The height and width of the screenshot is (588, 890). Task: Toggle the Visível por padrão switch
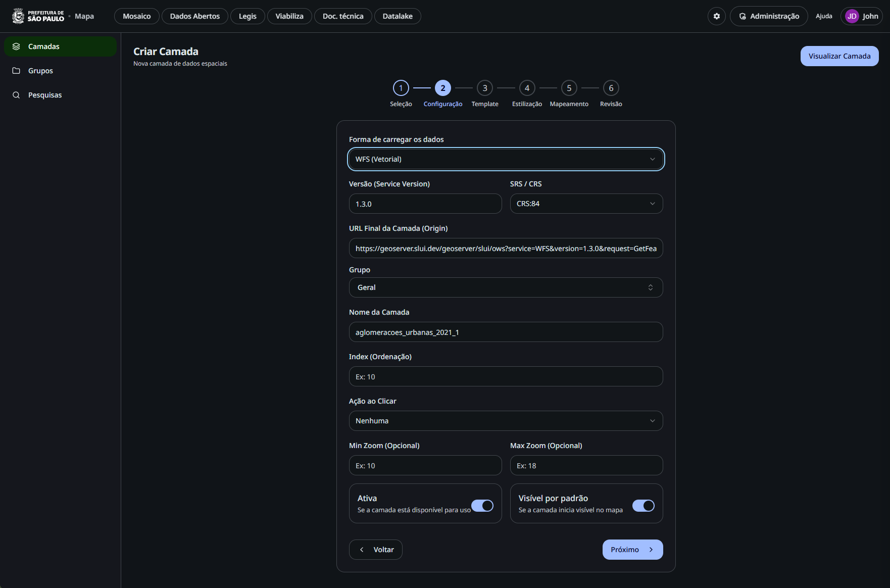[644, 506]
